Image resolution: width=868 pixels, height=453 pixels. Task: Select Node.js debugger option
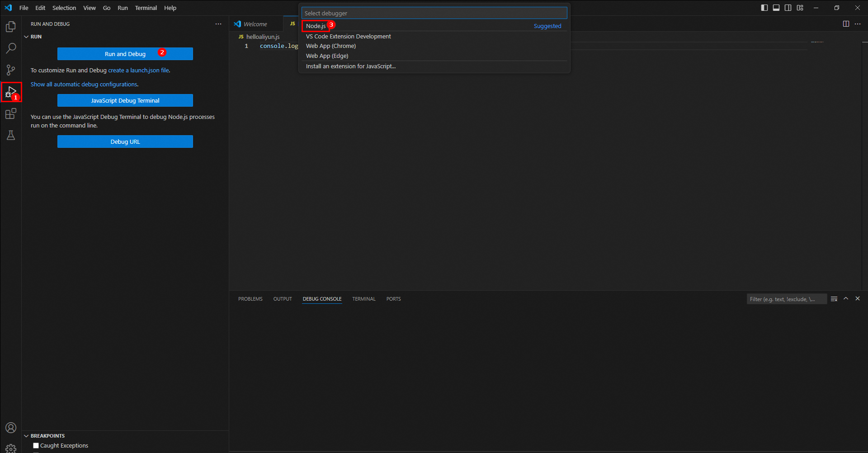[434, 26]
